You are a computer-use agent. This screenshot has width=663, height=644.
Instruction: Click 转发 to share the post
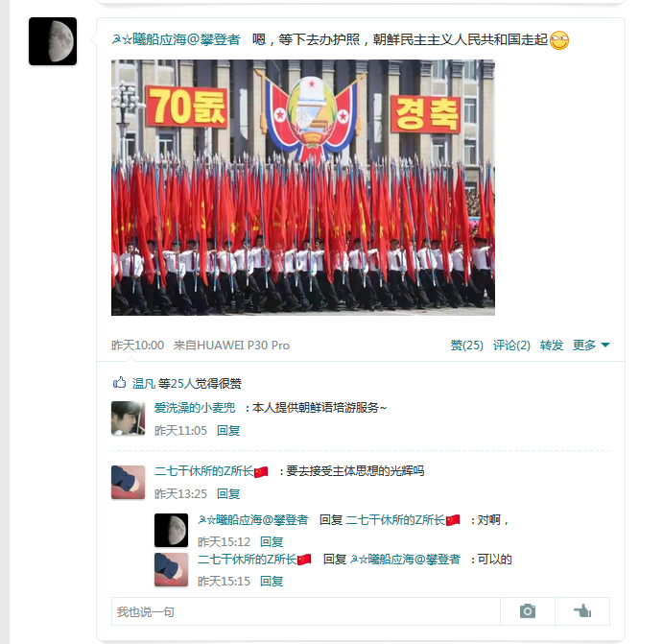(x=552, y=346)
